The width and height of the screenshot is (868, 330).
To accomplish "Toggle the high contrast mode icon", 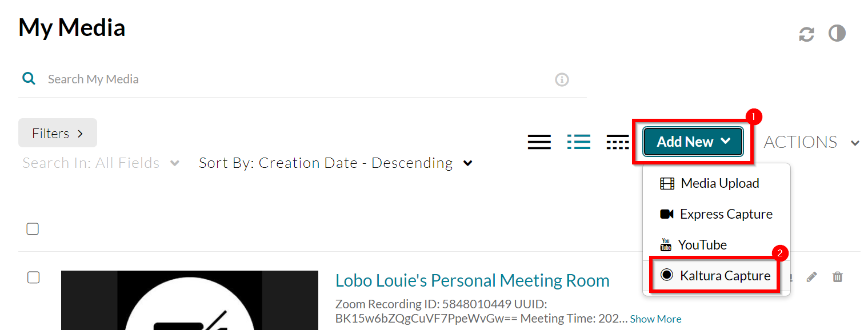I will (x=837, y=34).
